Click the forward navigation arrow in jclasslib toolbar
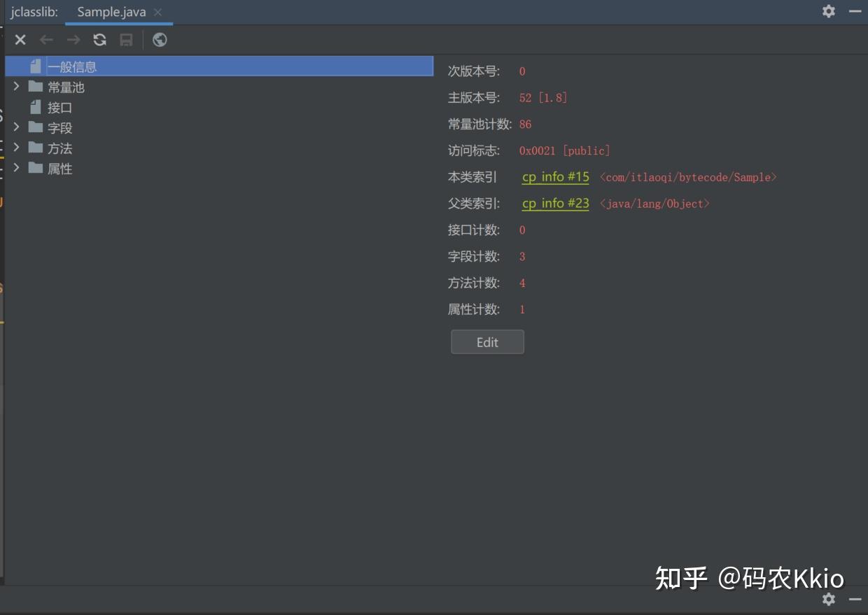 73,40
